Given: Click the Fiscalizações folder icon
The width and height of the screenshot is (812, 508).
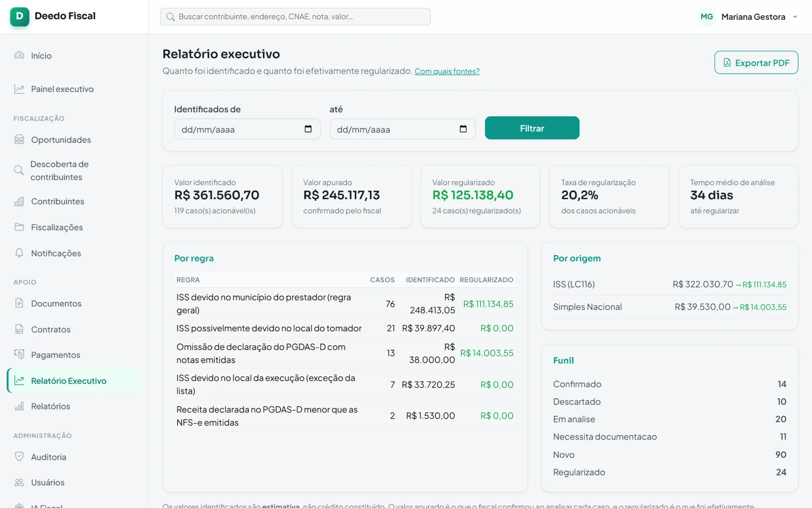Looking at the screenshot, I should coord(19,227).
